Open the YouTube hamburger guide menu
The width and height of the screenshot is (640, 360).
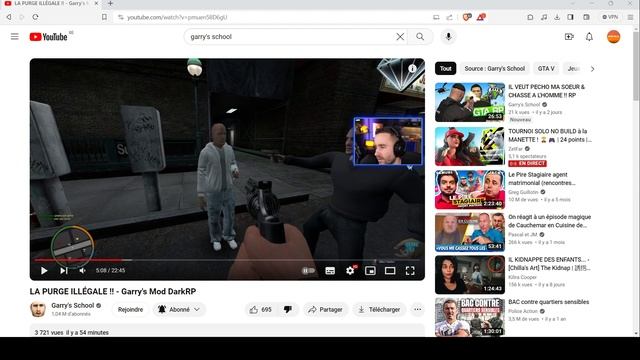[x=15, y=37]
